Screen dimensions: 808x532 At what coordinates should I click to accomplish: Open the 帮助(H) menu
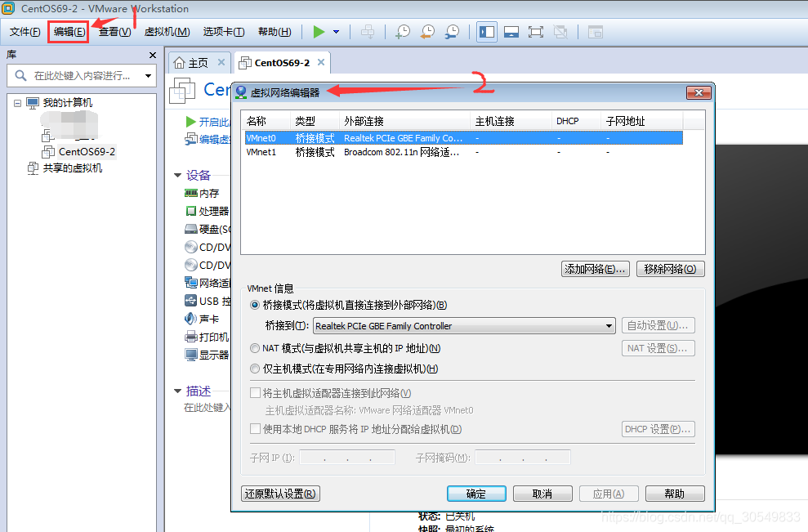[x=275, y=32]
